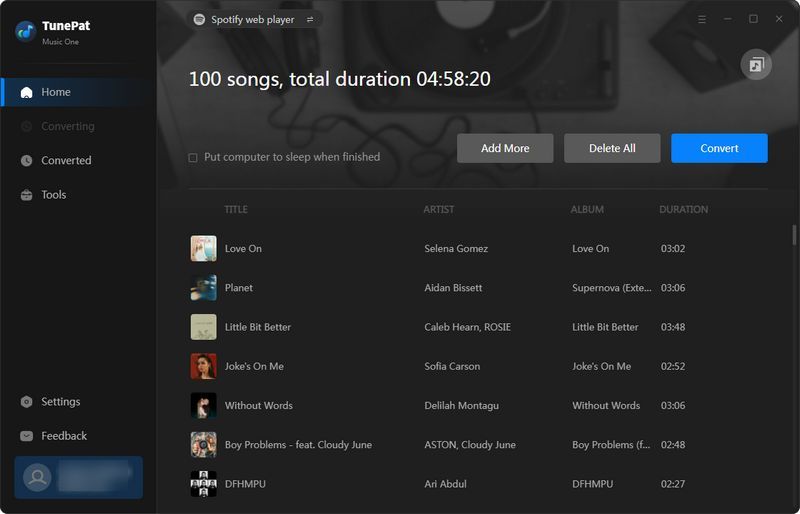Click artist 'Ari Abdul'
The height and width of the screenshot is (514, 800).
pos(445,484)
